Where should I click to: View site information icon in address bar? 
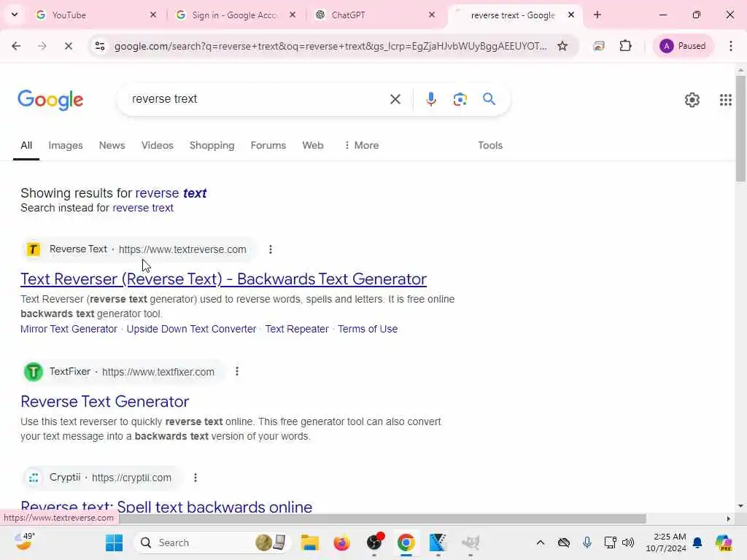pos(100,46)
